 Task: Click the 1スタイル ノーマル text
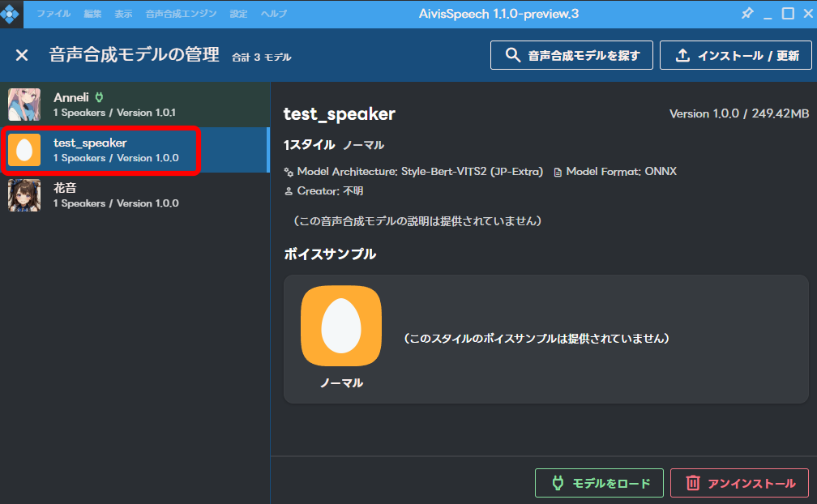click(x=333, y=145)
